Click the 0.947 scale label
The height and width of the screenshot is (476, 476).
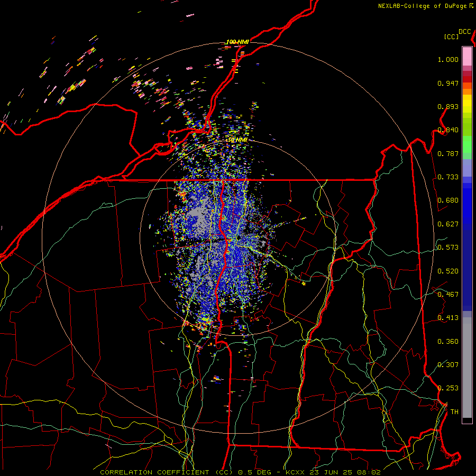(448, 83)
